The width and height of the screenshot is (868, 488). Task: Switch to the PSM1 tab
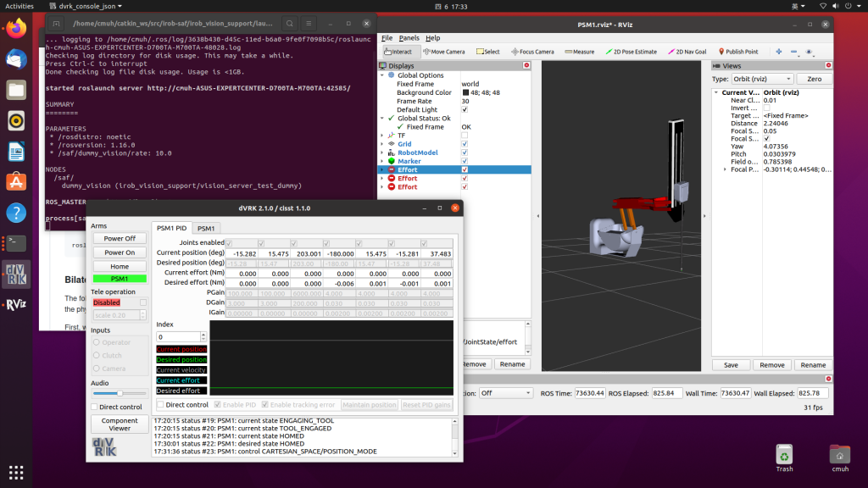(205, 228)
